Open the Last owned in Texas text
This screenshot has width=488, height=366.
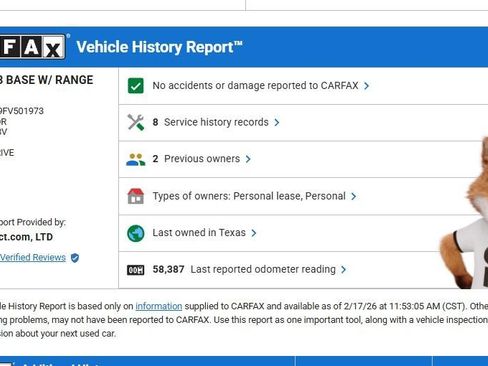199,233
